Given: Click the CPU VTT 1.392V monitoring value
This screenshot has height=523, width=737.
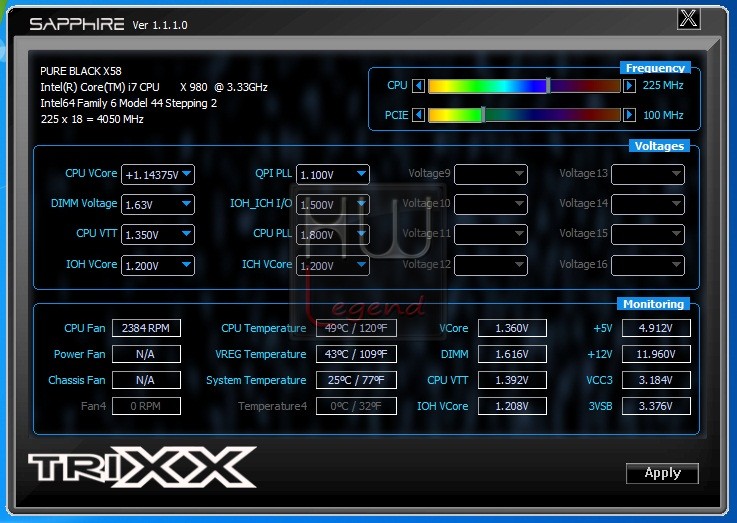Looking at the screenshot, I should pos(512,380).
